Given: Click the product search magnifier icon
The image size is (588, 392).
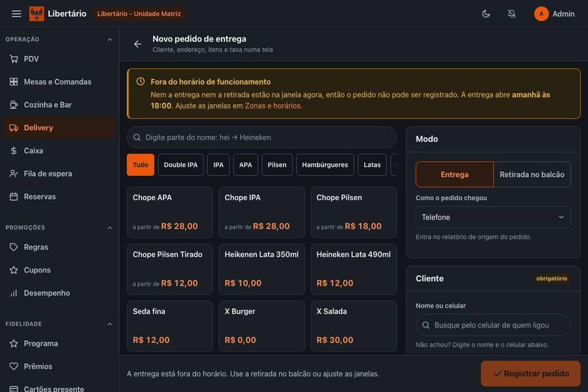Looking at the screenshot, I should pyautogui.click(x=137, y=137).
